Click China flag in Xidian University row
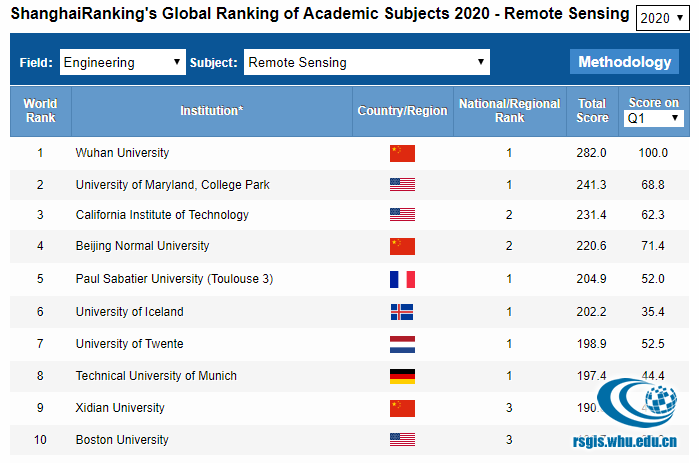The height and width of the screenshot is (463, 699). pyautogui.click(x=402, y=408)
